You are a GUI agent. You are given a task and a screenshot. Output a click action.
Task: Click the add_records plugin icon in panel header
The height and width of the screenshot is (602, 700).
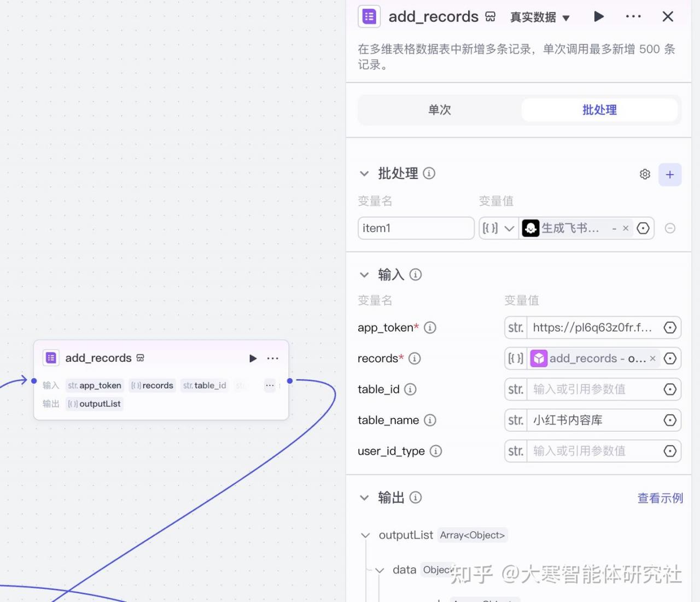tap(369, 16)
